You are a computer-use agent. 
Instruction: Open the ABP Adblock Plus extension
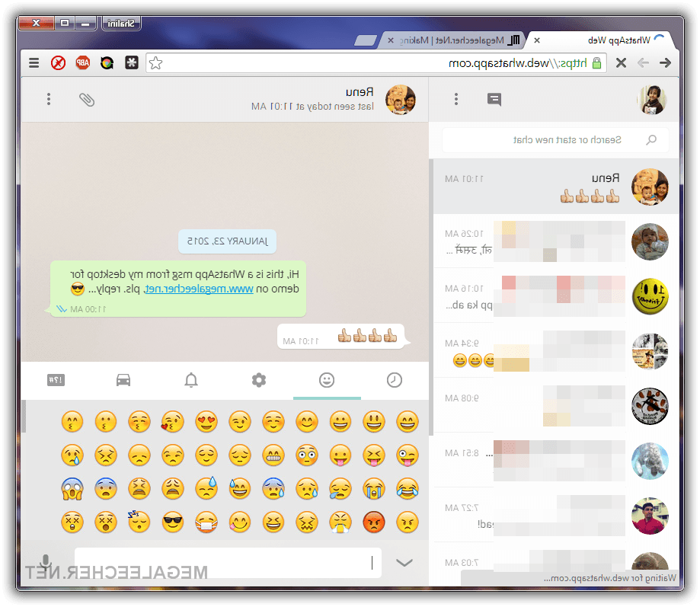(82, 63)
